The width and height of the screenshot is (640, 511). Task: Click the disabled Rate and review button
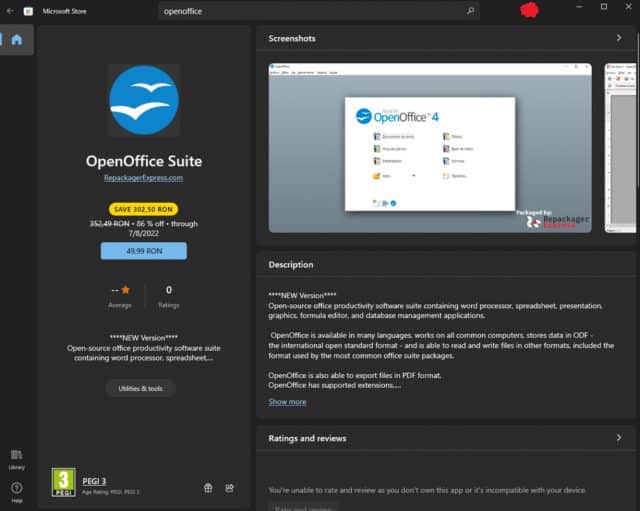(303, 507)
